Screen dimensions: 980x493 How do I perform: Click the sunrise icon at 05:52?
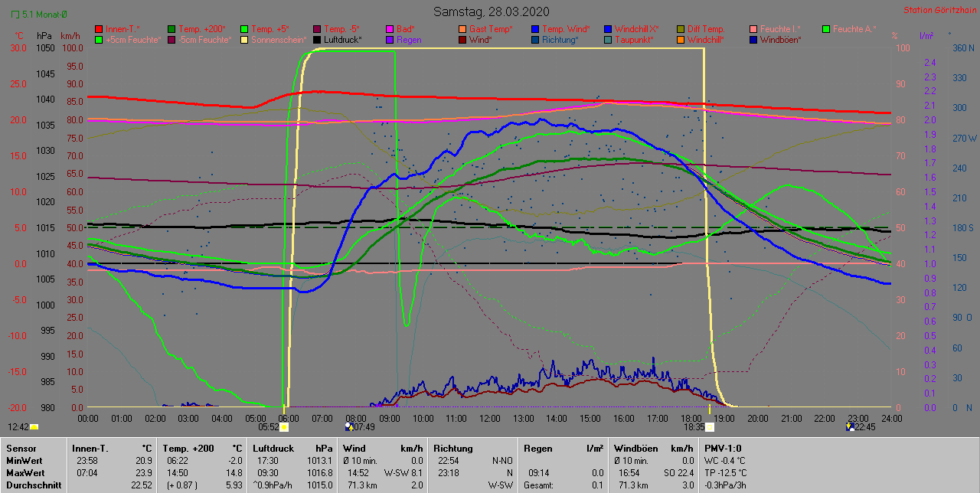click(x=284, y=427)
